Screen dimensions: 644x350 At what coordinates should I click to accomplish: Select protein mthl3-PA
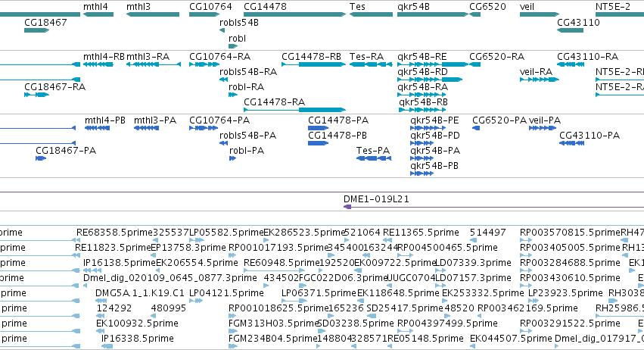(155, 120)
